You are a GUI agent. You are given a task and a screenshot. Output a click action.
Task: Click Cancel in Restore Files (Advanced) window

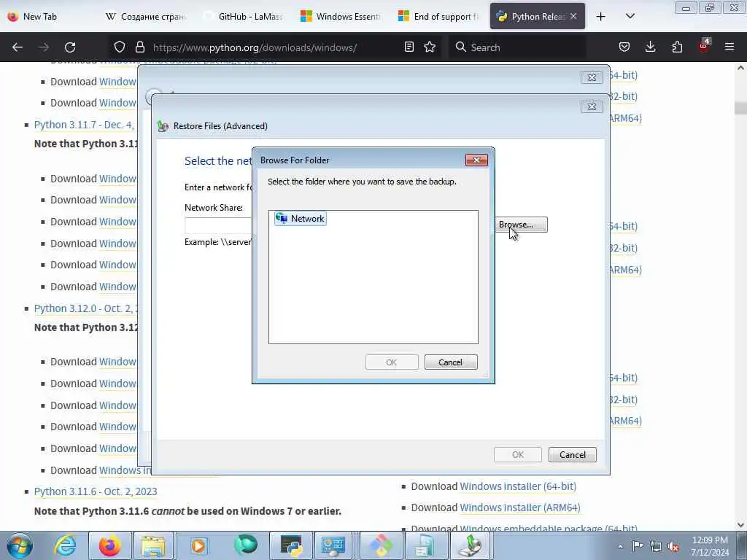coord(572,455)
